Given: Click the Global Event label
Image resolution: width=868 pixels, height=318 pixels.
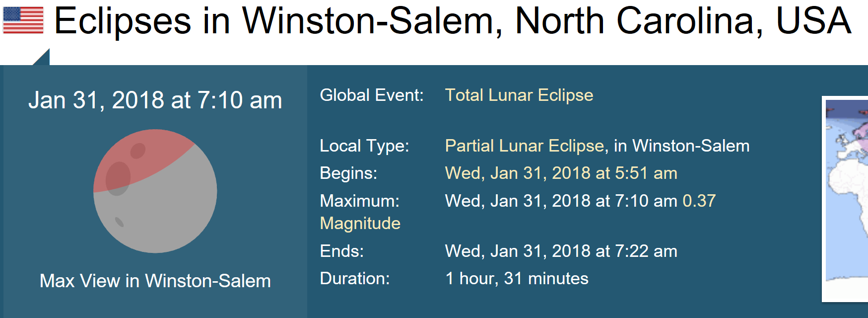Looking at the screenshot, I should pyautogui.click(x=372, y=95).
